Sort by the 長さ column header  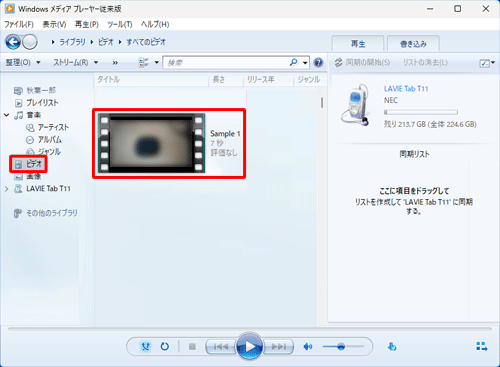click(x=226, y=80)
